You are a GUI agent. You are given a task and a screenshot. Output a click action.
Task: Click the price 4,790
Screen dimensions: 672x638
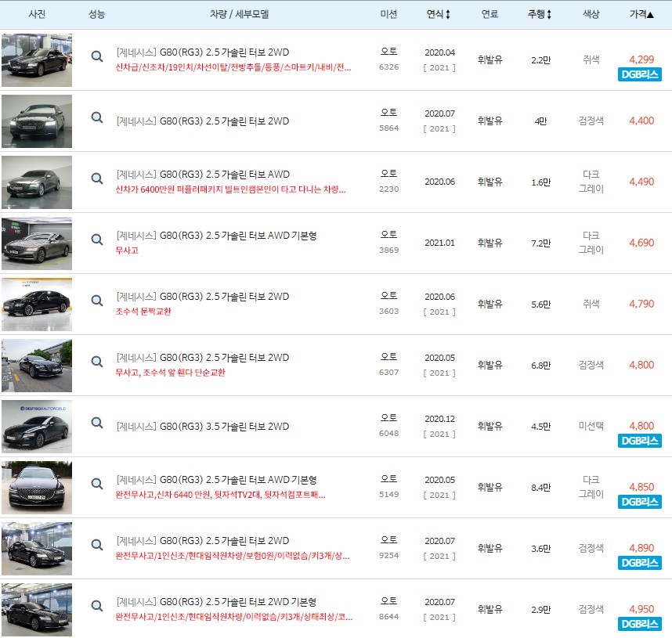tap(641, 304)
